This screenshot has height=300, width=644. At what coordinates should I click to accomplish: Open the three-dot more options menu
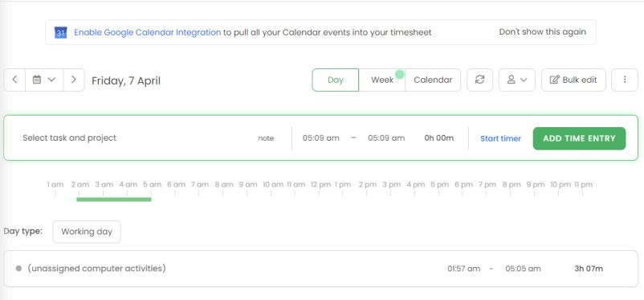click(625, 80)
